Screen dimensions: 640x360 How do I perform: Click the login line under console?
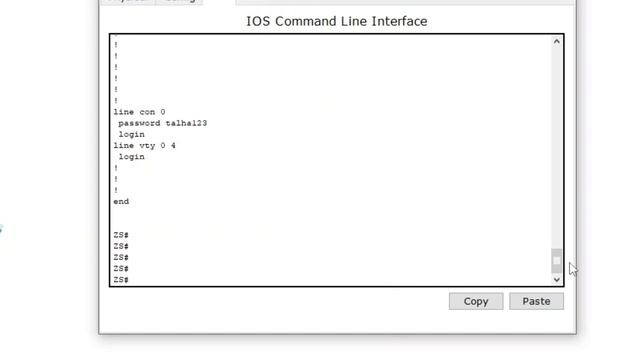131,134
